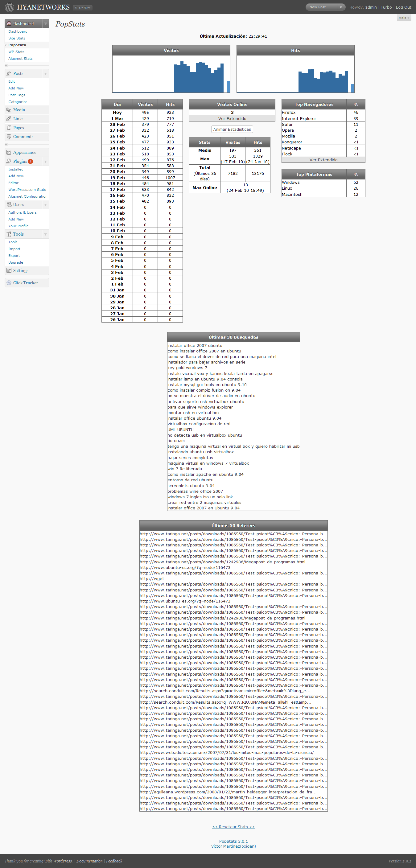Click the Tools icon in sidebar

pyautogui.click(x=9, y=234)
